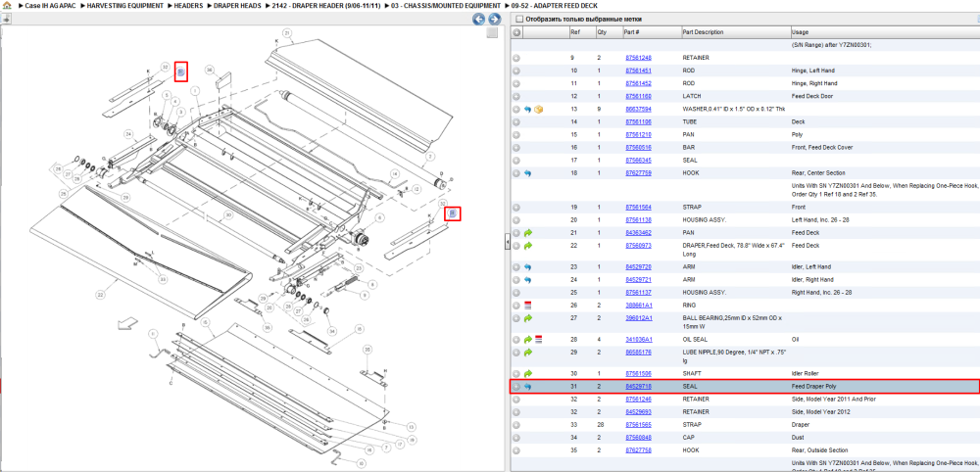This screenshot has height=472, width=980.
Task: Click the package box icon in the WASHER row
Action: [538, 110]
